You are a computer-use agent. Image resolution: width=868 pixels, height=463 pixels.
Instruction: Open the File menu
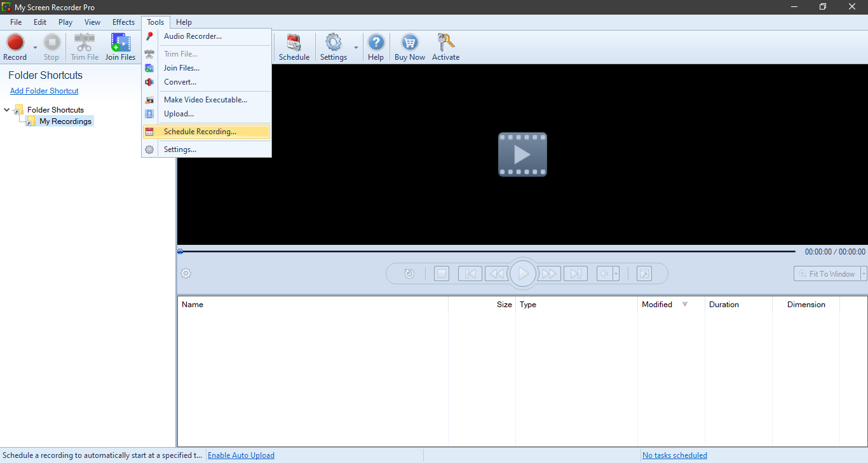click(x=16, y=22)
